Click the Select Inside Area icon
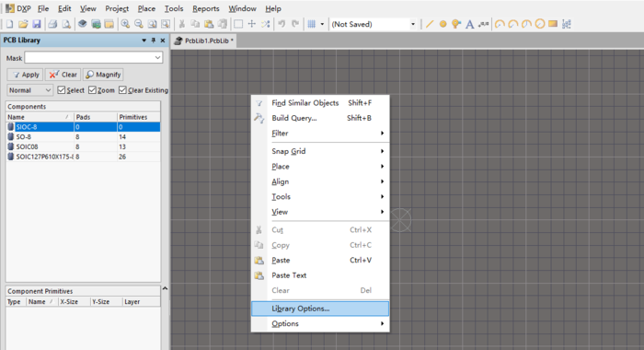Image resolution: width=644 pixels, height=350 pixels. tap(238, 24)
